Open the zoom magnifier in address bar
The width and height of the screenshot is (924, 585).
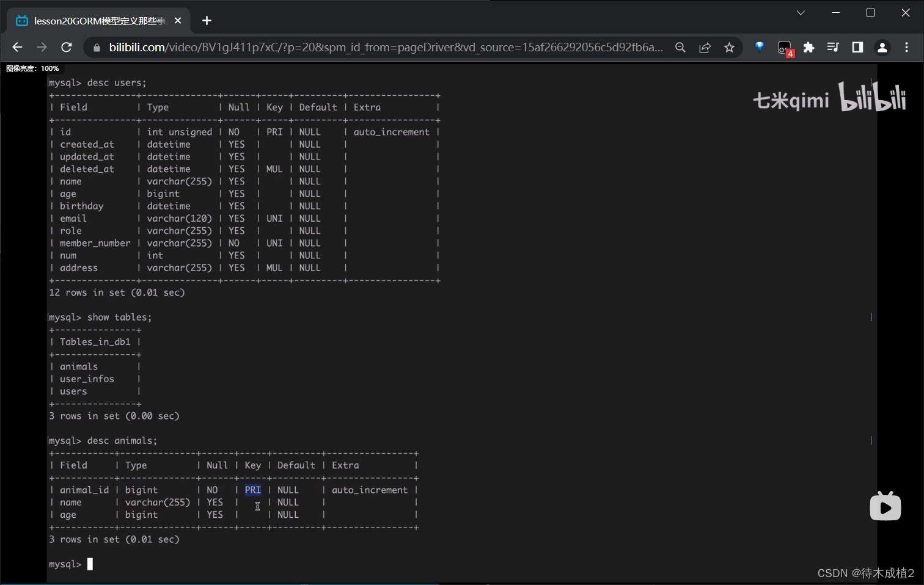pyautogui.click(x=680, y=48)
